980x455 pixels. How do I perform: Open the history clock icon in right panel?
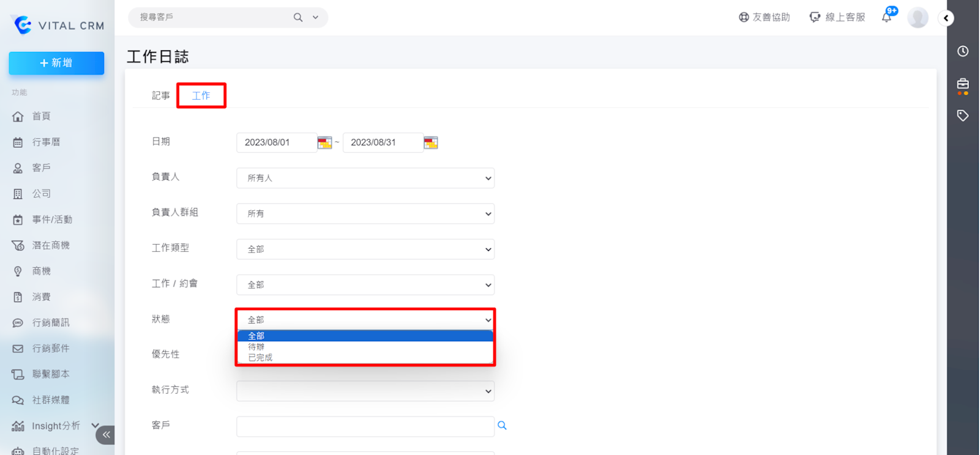tap(963, 51)
